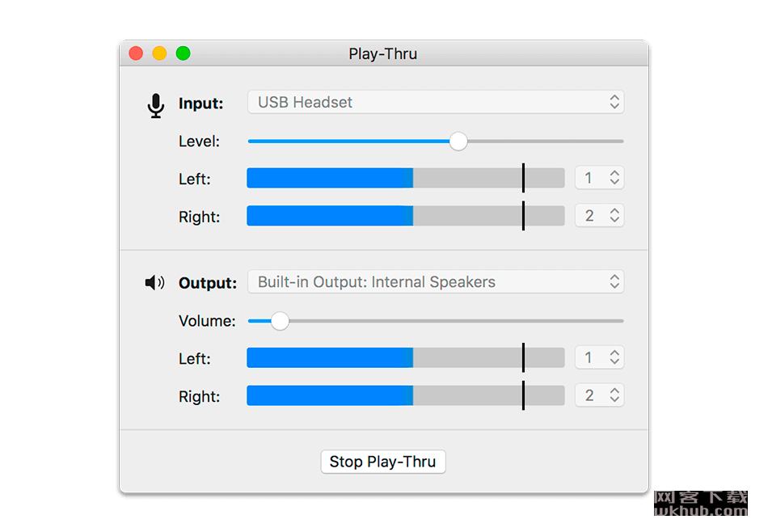Click the output Right level meter bar
This screenshot has height=532, width=768.
coord(406,395)
